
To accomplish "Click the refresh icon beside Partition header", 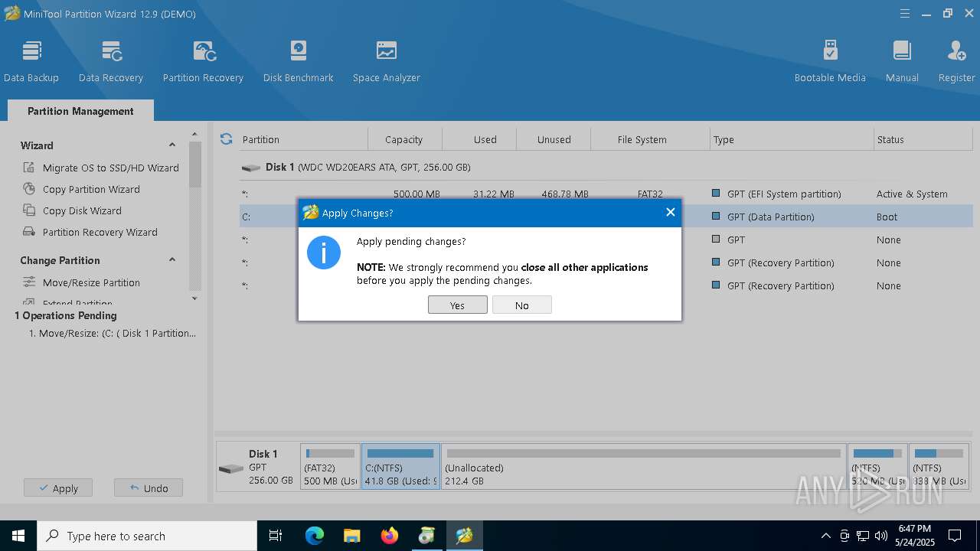I will coord(226,139).
